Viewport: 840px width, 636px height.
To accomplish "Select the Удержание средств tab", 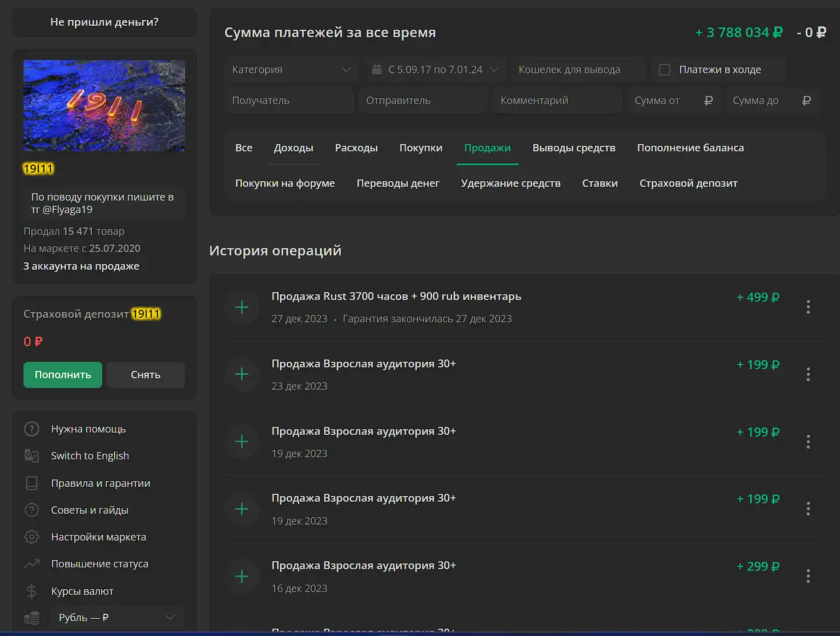I will (x=511, y=183).
